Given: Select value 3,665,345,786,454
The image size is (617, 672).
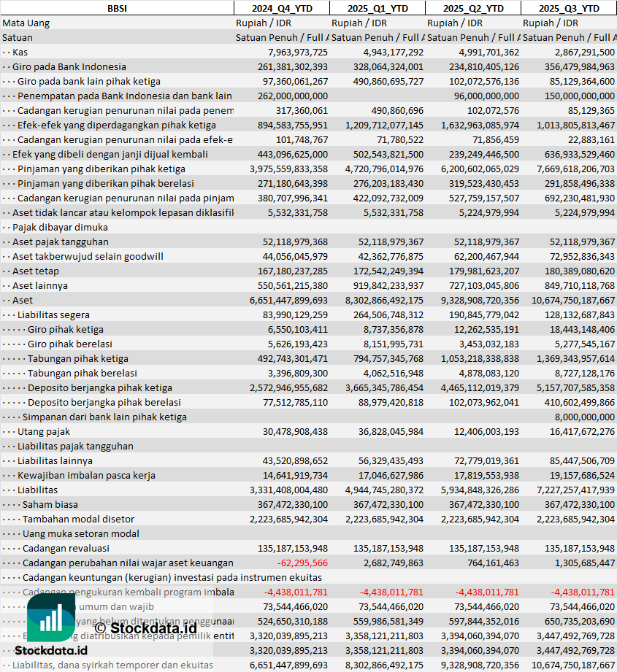Looking at the screenshot, I should pos(384,387).
